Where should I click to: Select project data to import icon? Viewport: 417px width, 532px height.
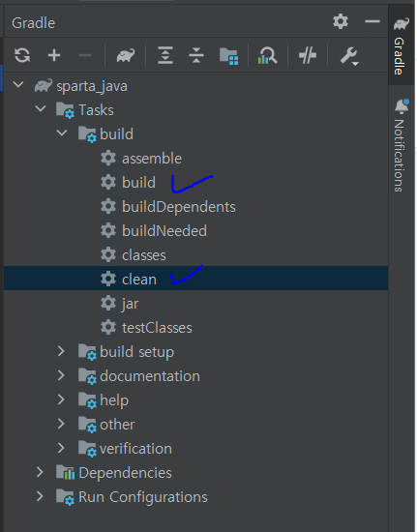[228, 56]
